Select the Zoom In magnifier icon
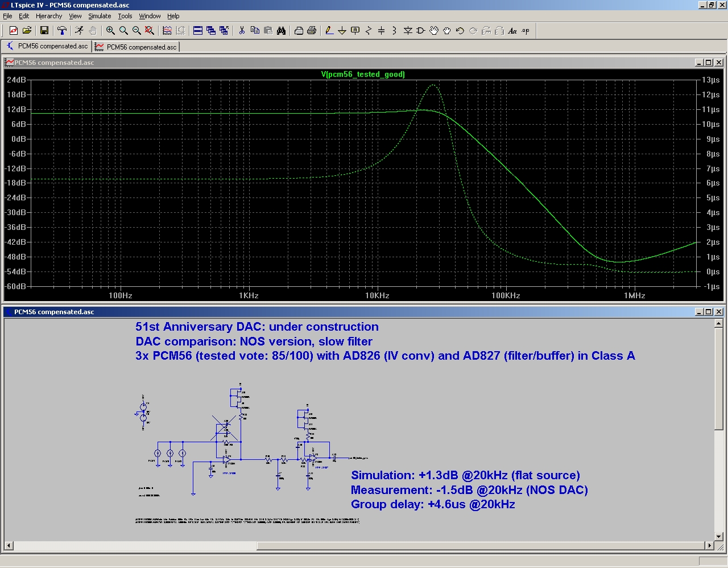Image resolution: width=728 pixels, height=568 pixels. click(110, 31)
